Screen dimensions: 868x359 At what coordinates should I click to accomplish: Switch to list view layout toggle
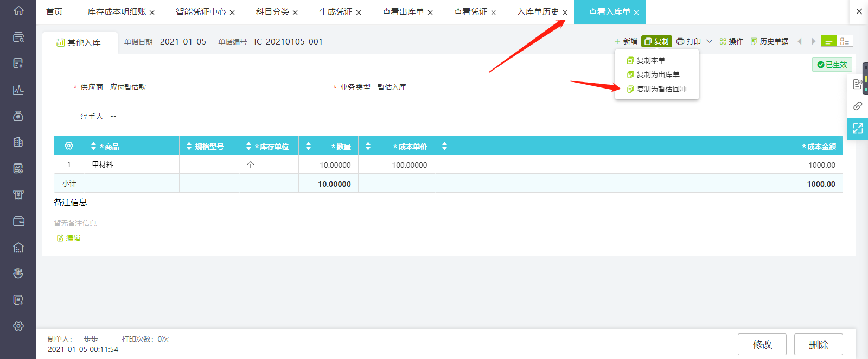click(829, 41)
